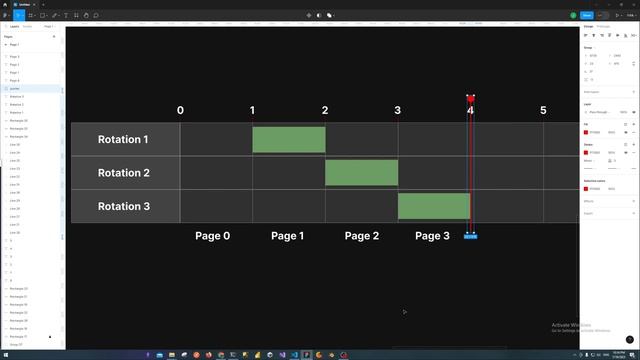Switch to the Prototype tab

tap(603, 27)
